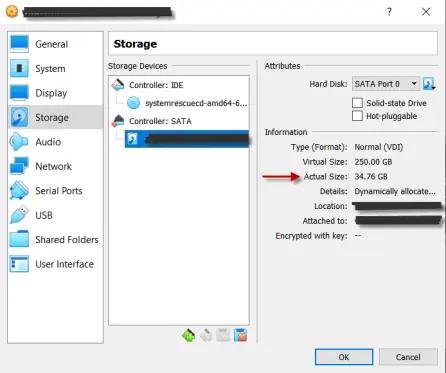Click the Normal (VDI) format value
Screen dimensions: 446x373
click(x=379, y=147)
